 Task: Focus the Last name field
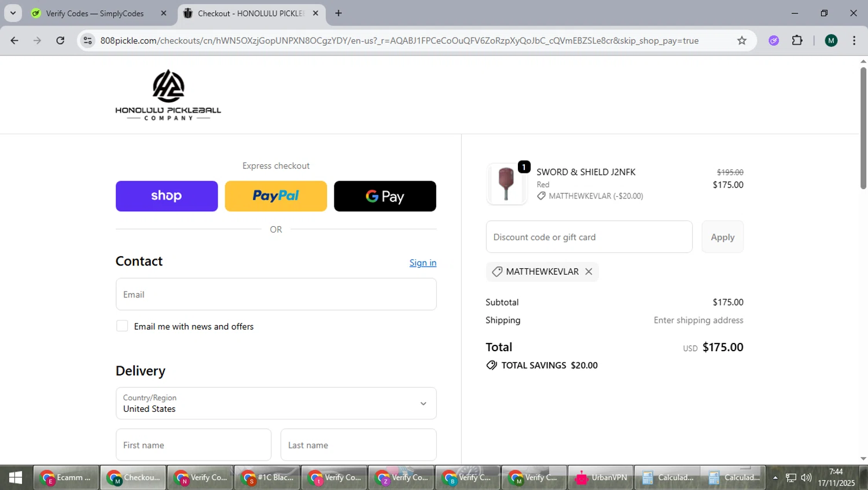coord(359,445)
